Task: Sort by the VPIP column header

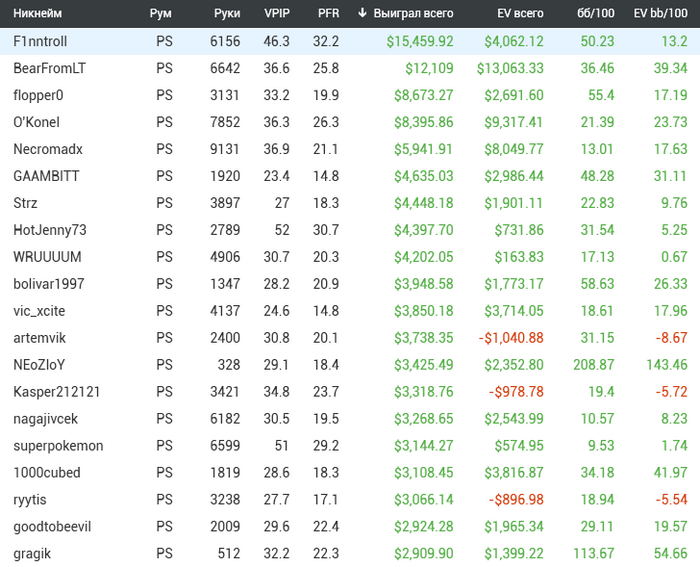Action: (277, 13)
